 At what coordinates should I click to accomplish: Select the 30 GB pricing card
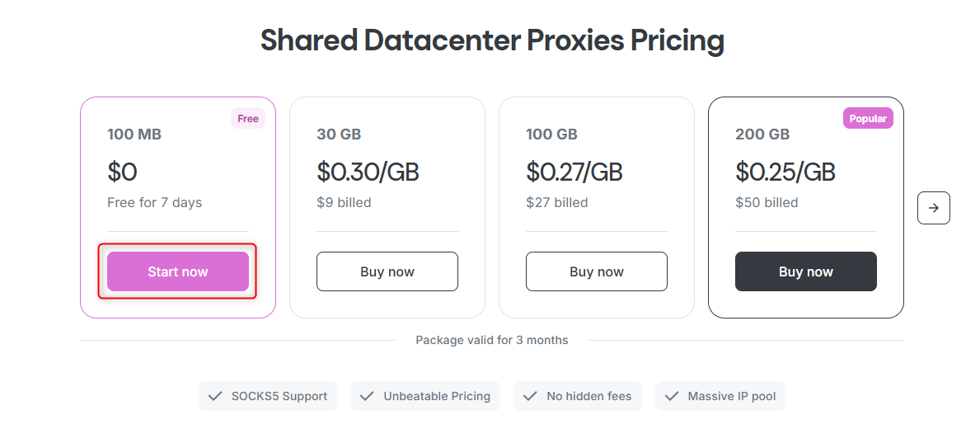point(387,165)
